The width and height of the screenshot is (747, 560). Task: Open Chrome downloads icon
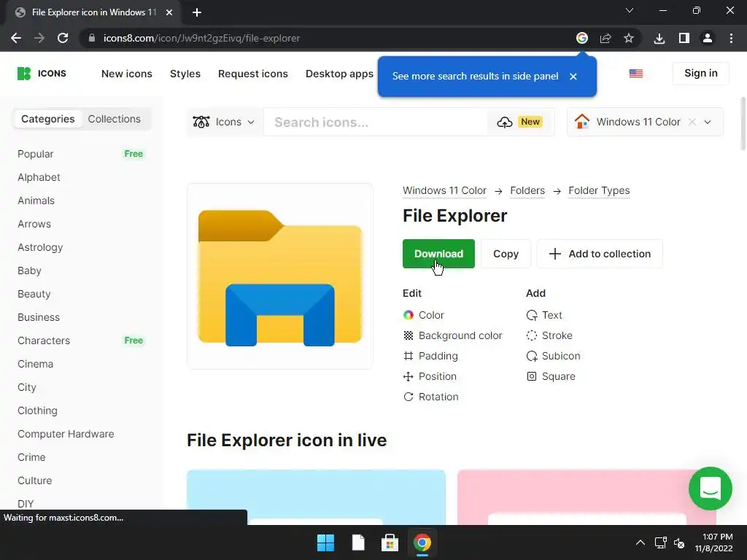[659, 38]
